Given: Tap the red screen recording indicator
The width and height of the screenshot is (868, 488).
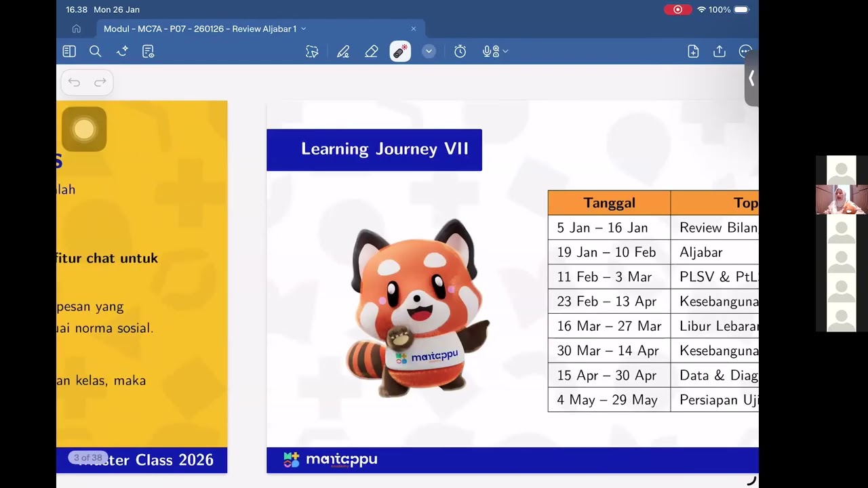Looking at the screenshot, I should 677,9.
